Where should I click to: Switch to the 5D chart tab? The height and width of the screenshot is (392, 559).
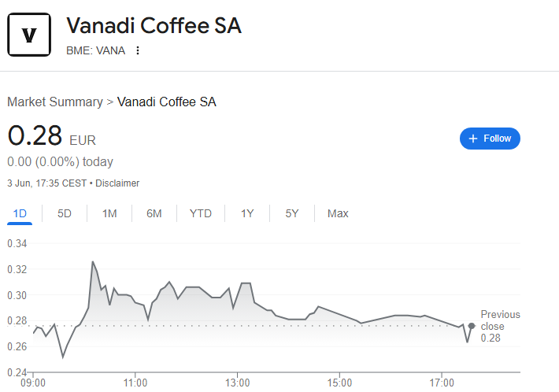tap(65, 213)
